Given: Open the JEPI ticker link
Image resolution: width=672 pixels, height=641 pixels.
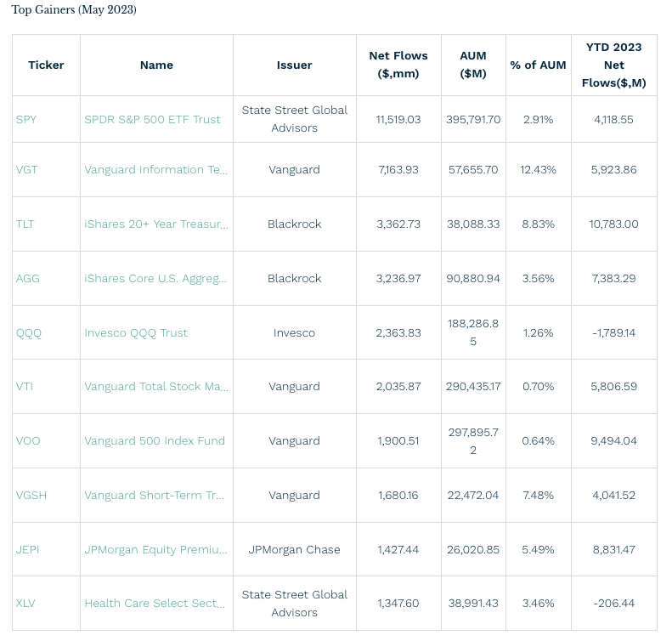Looking at the screenshot, I should (x=27, y=550).
